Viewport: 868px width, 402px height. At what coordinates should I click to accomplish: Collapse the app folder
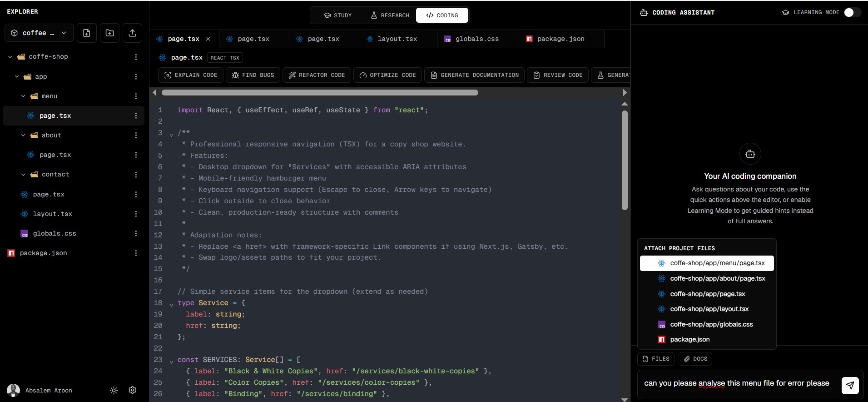click(17, 76)
